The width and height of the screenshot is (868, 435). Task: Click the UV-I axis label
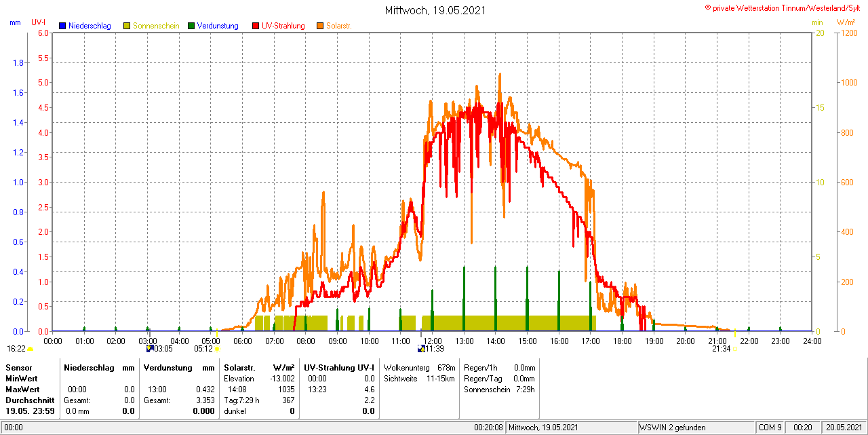[x=39, y=22]
